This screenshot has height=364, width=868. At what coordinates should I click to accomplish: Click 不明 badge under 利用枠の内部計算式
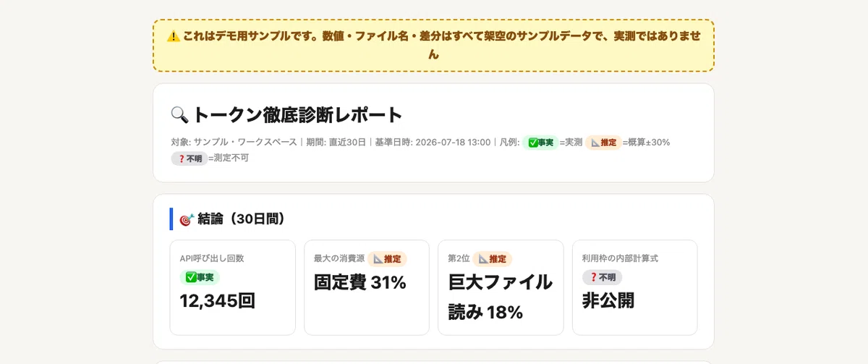(602, 277)
